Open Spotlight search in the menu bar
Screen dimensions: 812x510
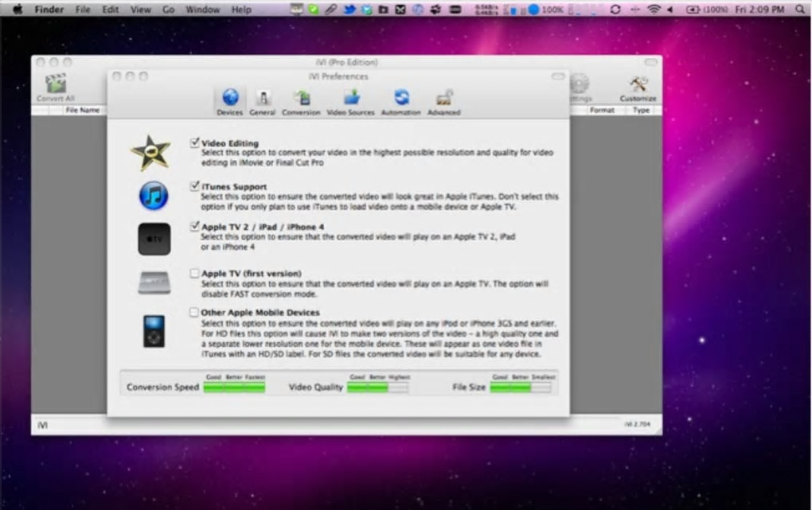tap(799, 10)
